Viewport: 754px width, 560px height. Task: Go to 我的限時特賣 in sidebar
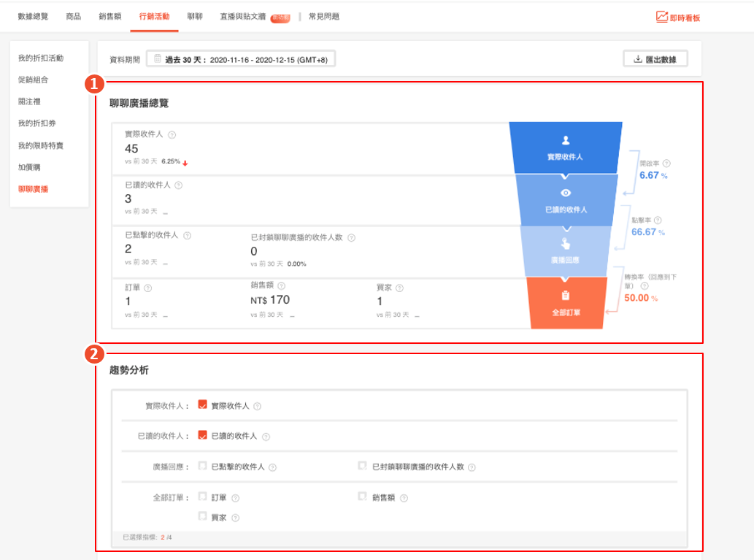[x=40, y=145]
